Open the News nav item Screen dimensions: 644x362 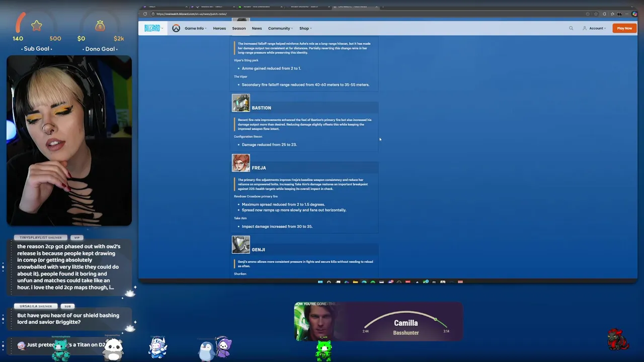257,28
